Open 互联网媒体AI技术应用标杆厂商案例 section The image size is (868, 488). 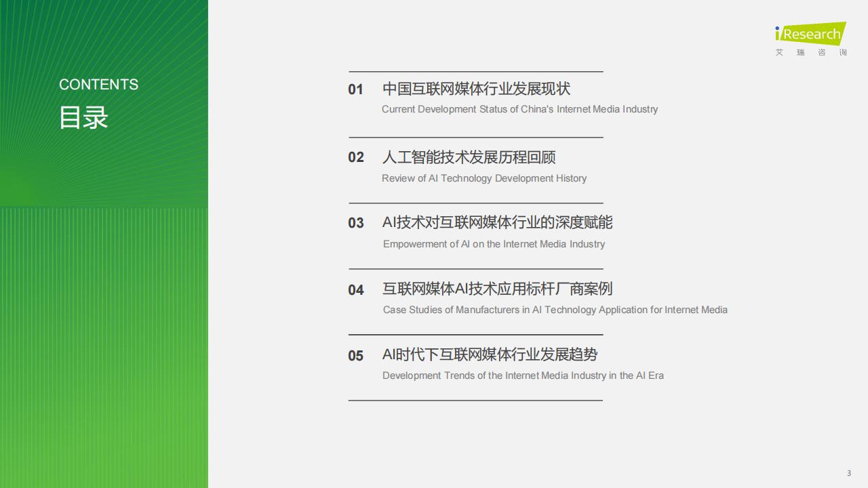(x=497, y=289)
